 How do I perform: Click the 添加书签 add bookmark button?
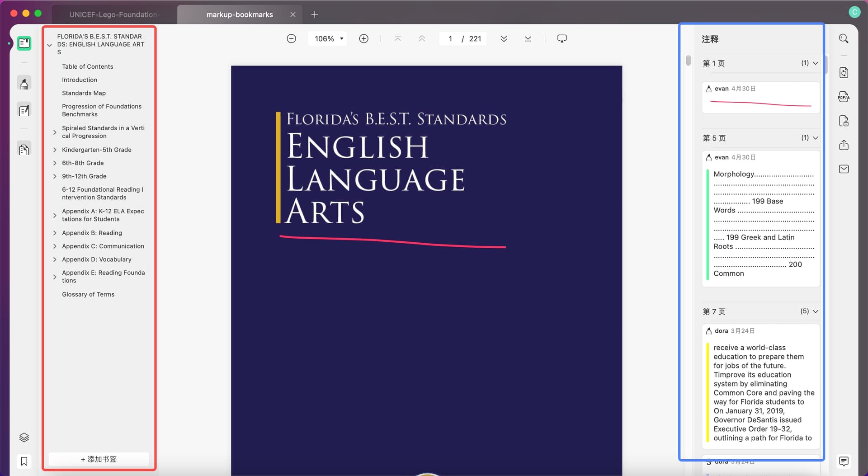(99, 459)
